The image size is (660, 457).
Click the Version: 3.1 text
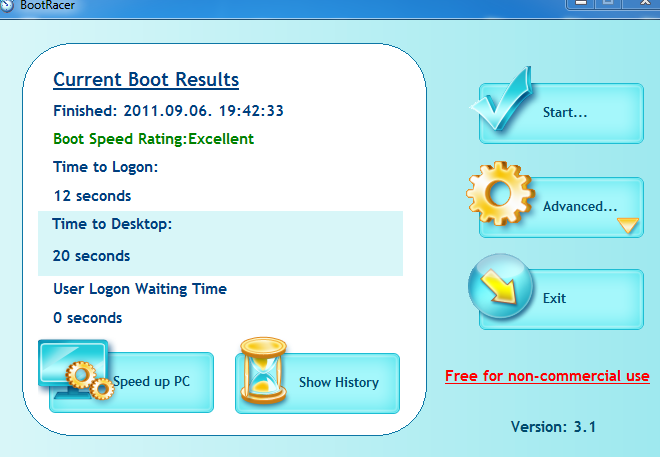(x=554, y=427)
